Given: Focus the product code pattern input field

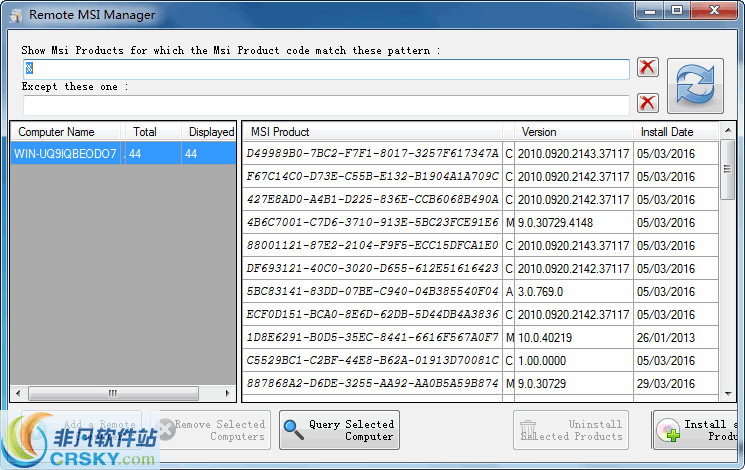Looking at the screenshot, I should click(x=326, y=69).
